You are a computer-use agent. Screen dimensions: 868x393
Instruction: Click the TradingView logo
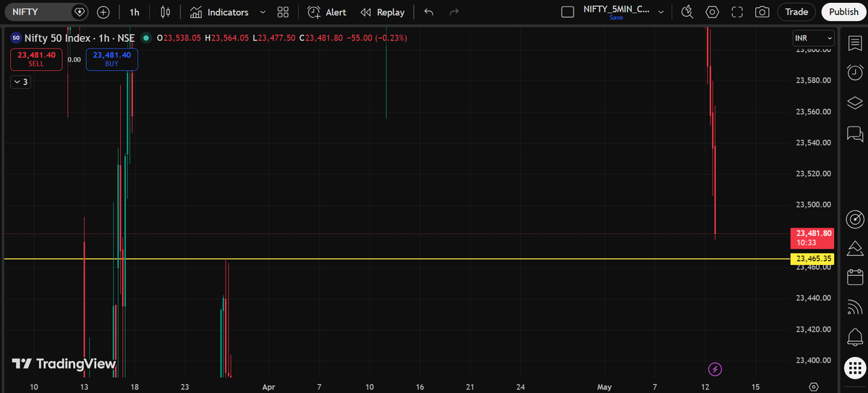point(63,364)
